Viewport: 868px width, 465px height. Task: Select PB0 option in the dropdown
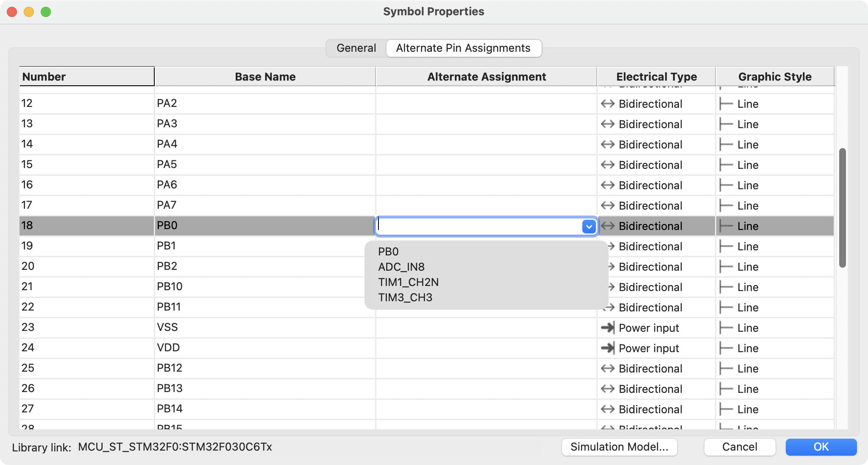pos(388,251)
